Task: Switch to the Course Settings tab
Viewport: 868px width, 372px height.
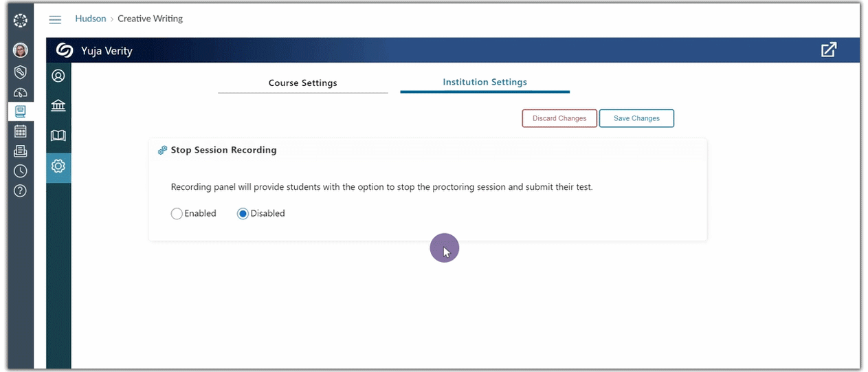Action: [x=302, y=83]
